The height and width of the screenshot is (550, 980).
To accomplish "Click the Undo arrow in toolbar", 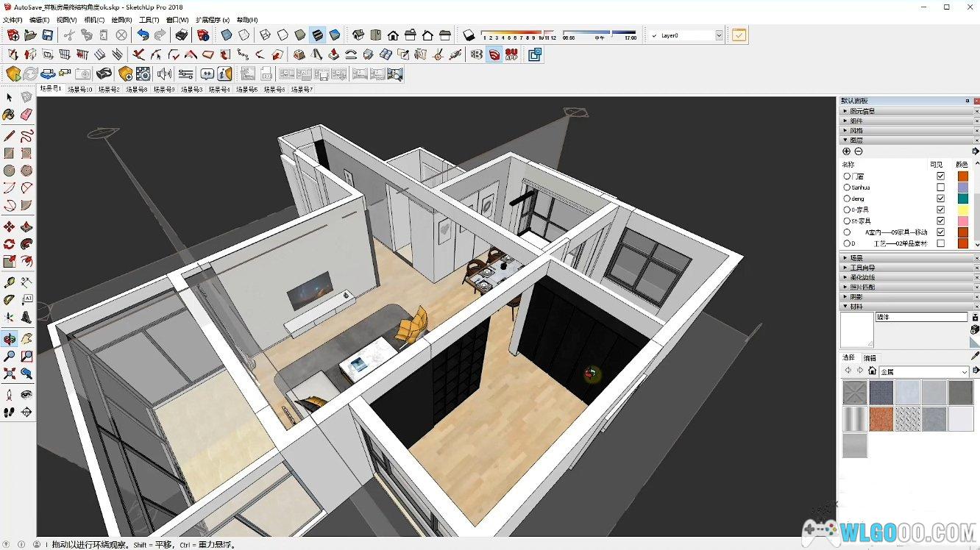I will click(143, 35).
